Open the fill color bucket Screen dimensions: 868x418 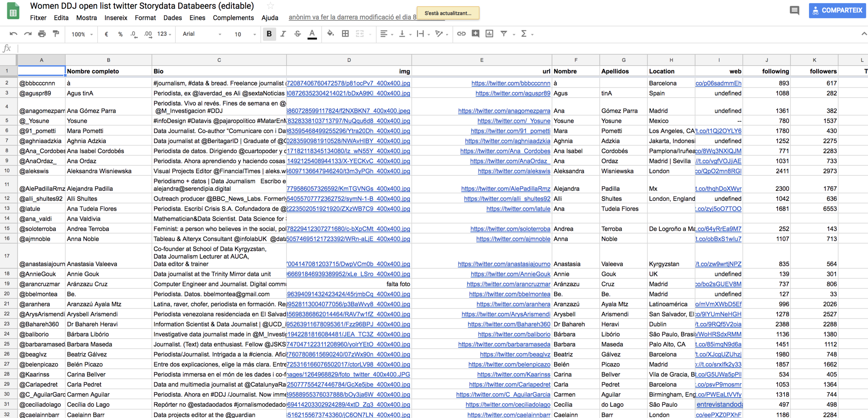point(330,34)
